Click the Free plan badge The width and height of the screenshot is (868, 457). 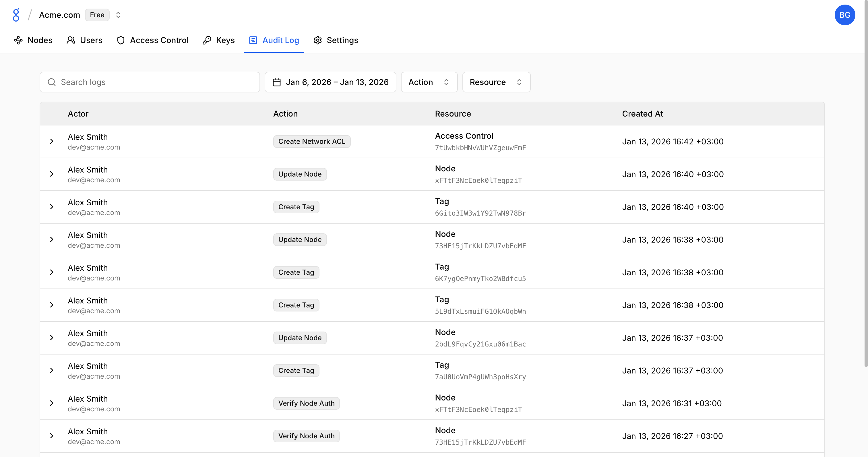(97, 15)
